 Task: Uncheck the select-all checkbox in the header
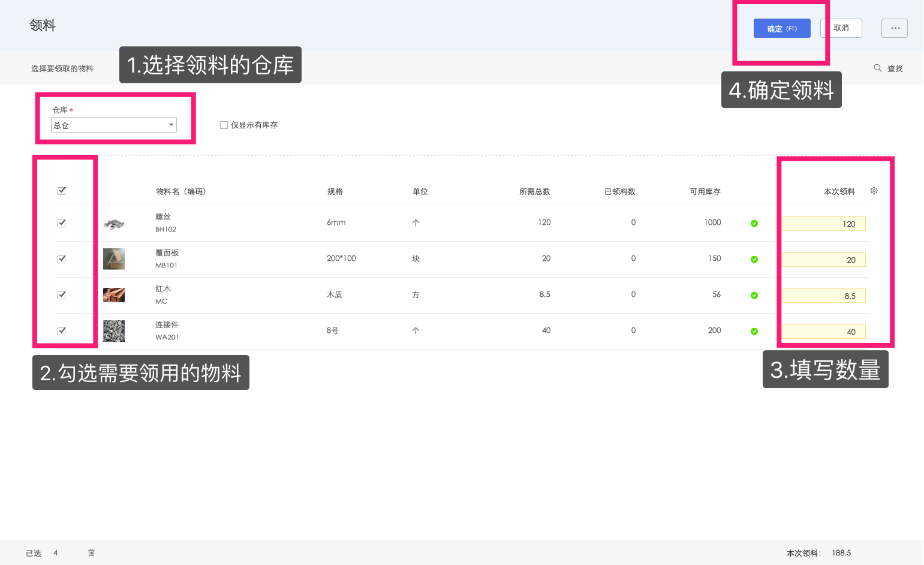[62, 190]
